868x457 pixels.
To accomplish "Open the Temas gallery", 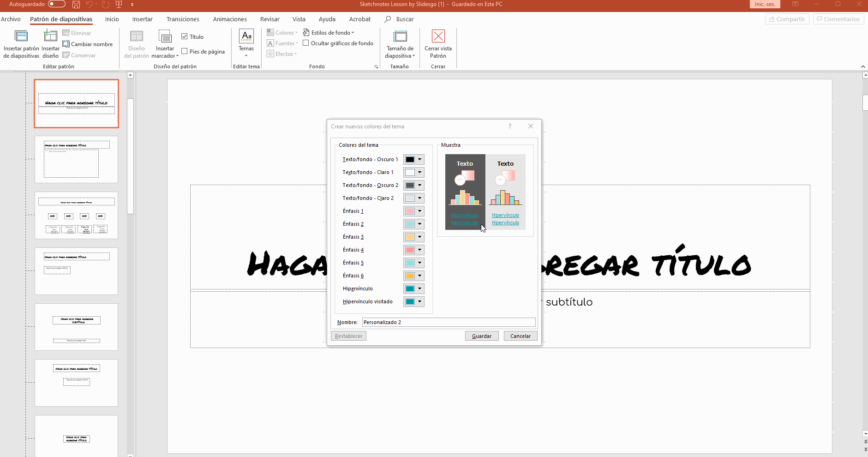I will [x=246, y=43].
